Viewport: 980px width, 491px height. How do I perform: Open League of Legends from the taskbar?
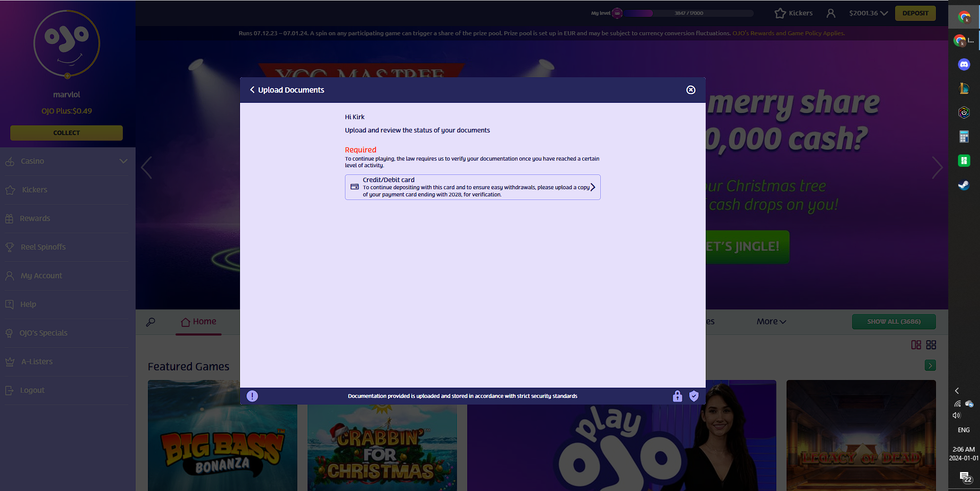[964, 88]
